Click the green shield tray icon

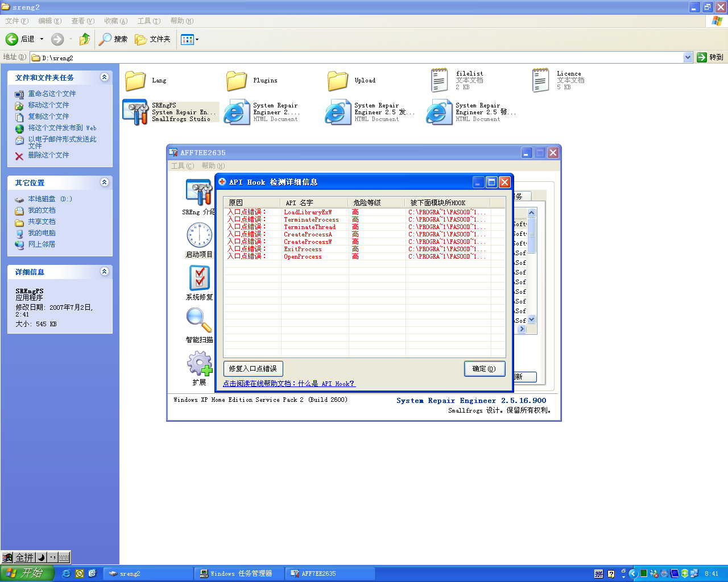tap(685, 573)
